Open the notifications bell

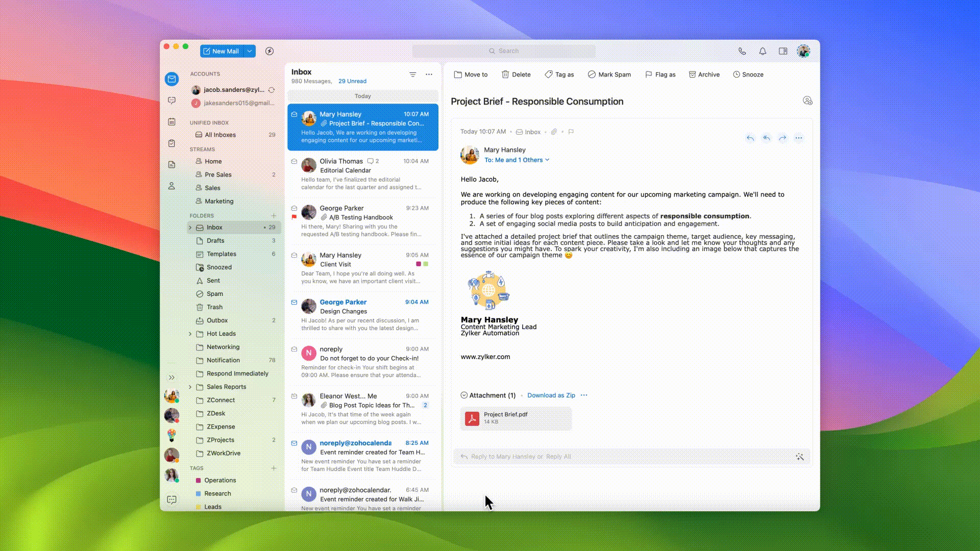coord(763,51)
